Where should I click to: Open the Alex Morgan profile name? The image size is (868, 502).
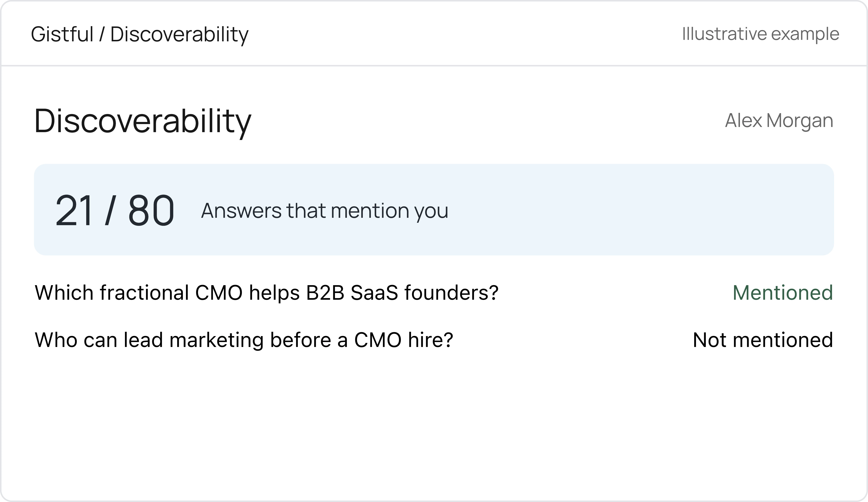click(x=779, y=121)
